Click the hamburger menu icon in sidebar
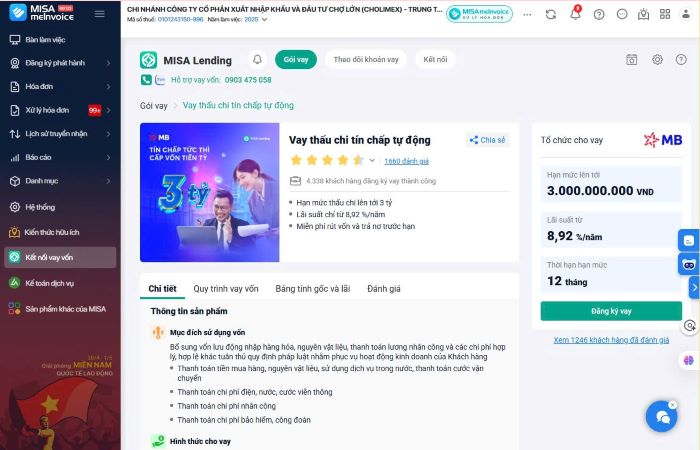 99,14
